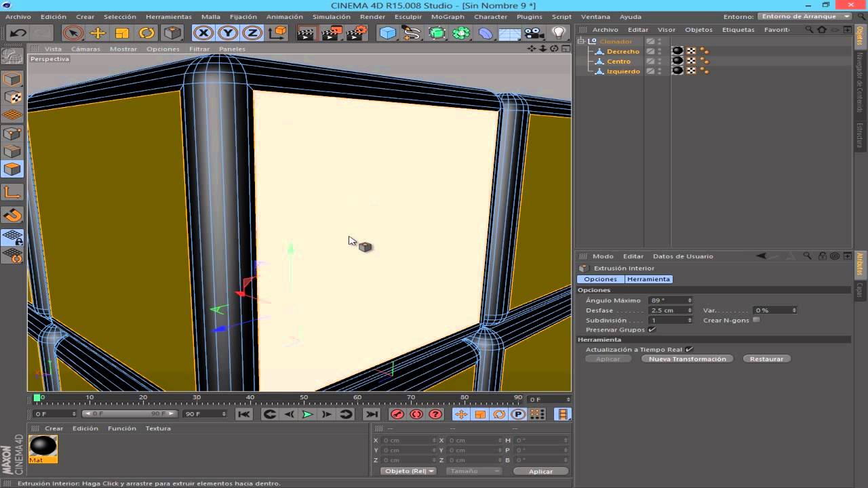Uncheck Preservar Grupos checkbox

pyautogui.click(x=652, y=329)
